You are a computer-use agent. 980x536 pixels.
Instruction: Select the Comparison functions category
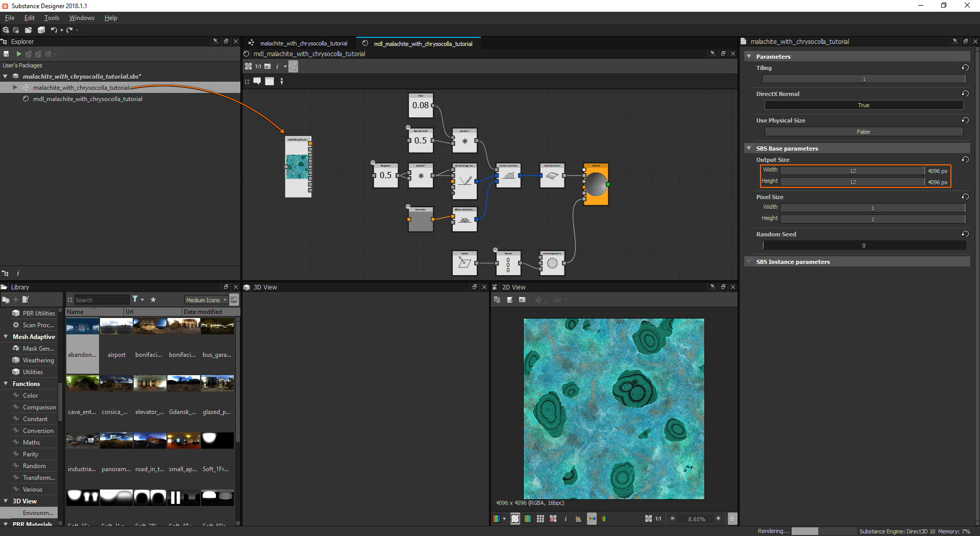click(39, 407)
